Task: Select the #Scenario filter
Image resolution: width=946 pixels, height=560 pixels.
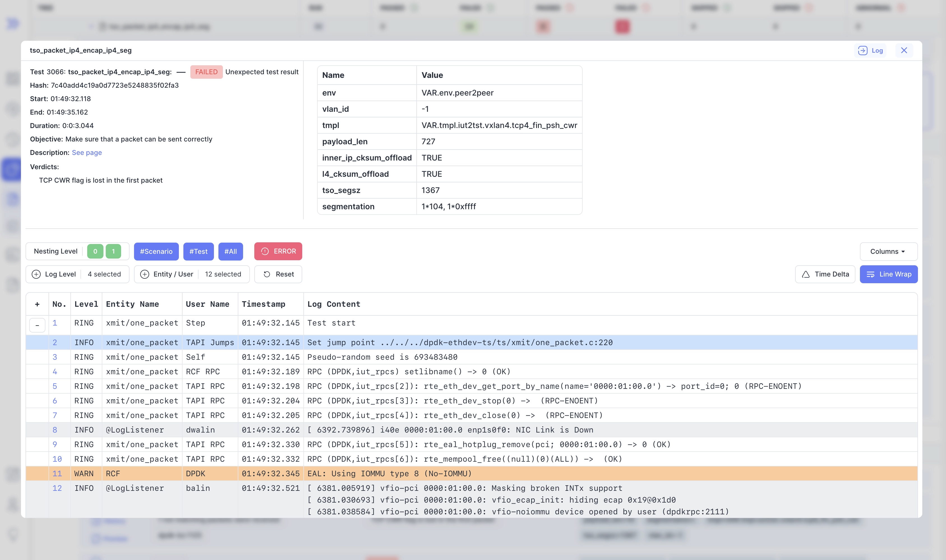Action: point(156,251)
